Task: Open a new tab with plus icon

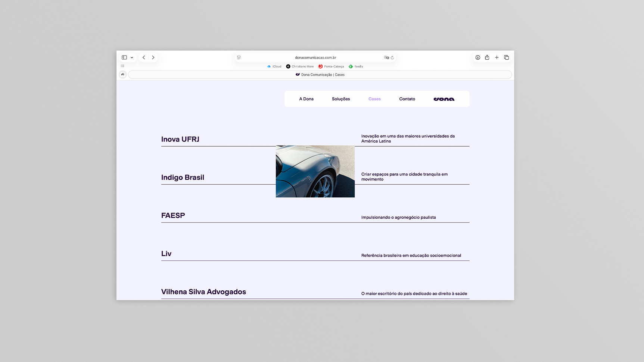Action: click(497, 57)
